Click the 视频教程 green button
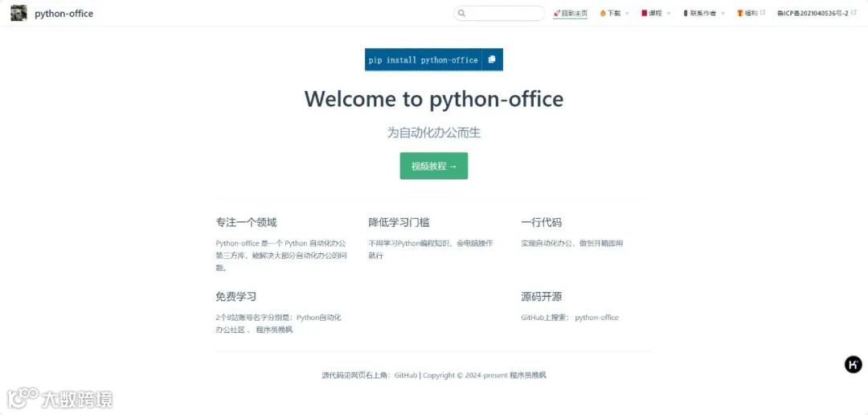868x415 pixels. (434, 166)
